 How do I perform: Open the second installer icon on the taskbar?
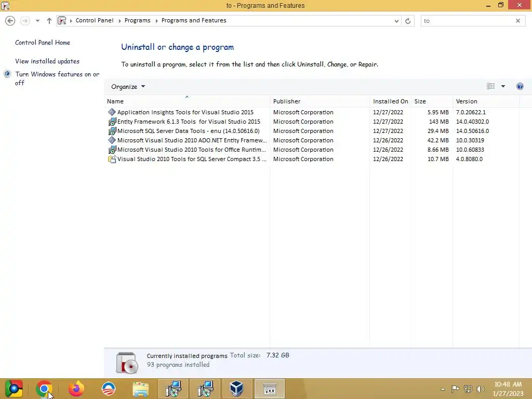[x=205, y=389]
